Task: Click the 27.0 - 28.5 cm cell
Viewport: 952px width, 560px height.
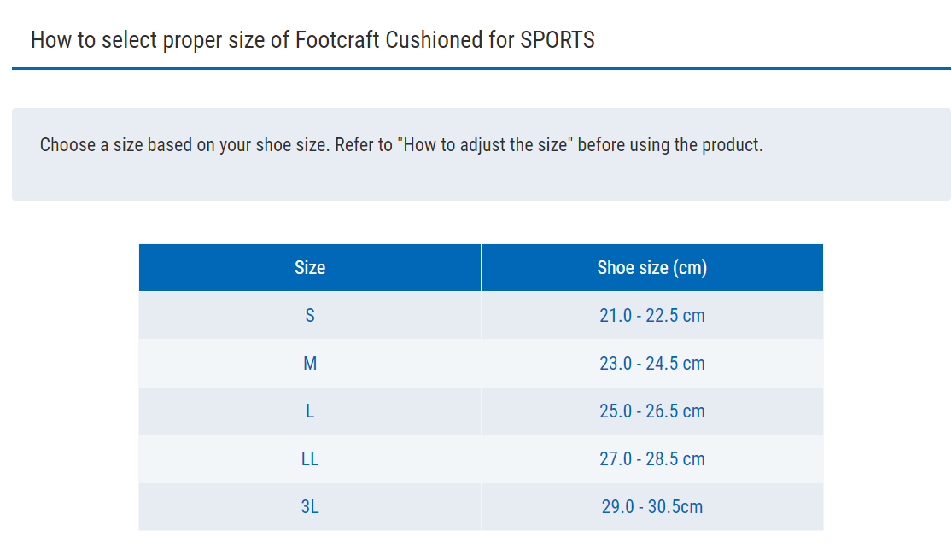Action: click(x=652, y=459)
